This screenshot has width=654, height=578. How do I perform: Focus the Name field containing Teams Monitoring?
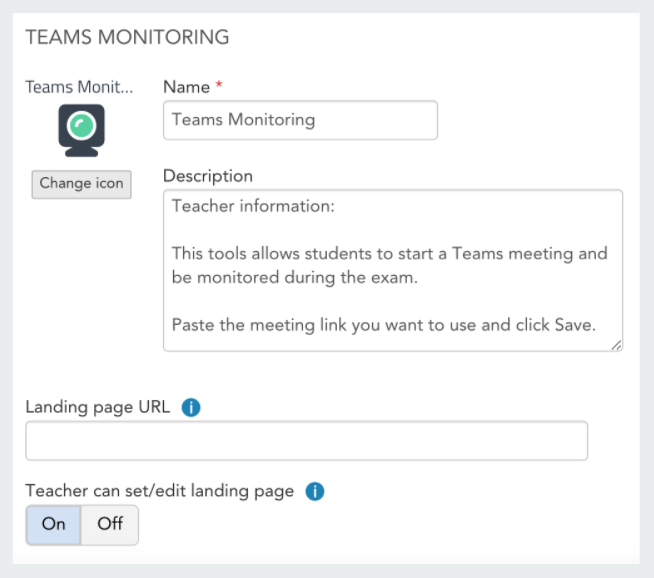[300, 120]
